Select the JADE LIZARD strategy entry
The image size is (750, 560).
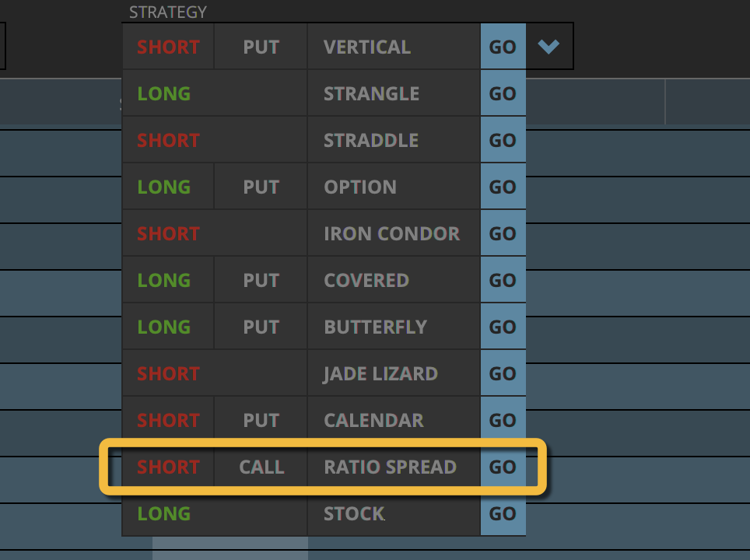point(380,373)
